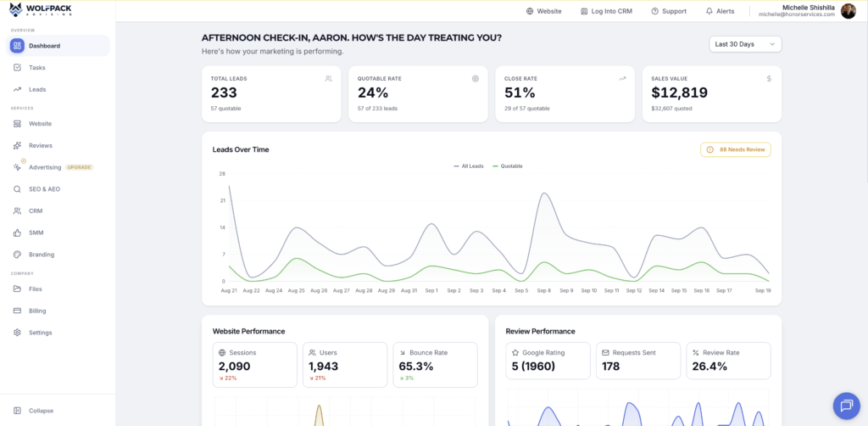Screen dimensions: 868x426
Task: Click the Settings gear icon
Action: pyautogui.click(x=17, y=333)
